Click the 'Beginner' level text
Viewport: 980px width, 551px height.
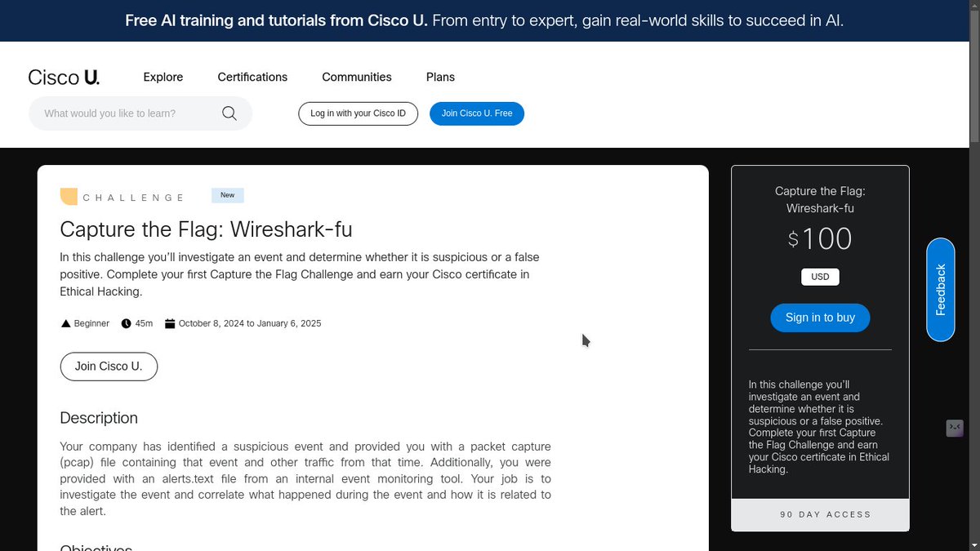pos(91,323)
